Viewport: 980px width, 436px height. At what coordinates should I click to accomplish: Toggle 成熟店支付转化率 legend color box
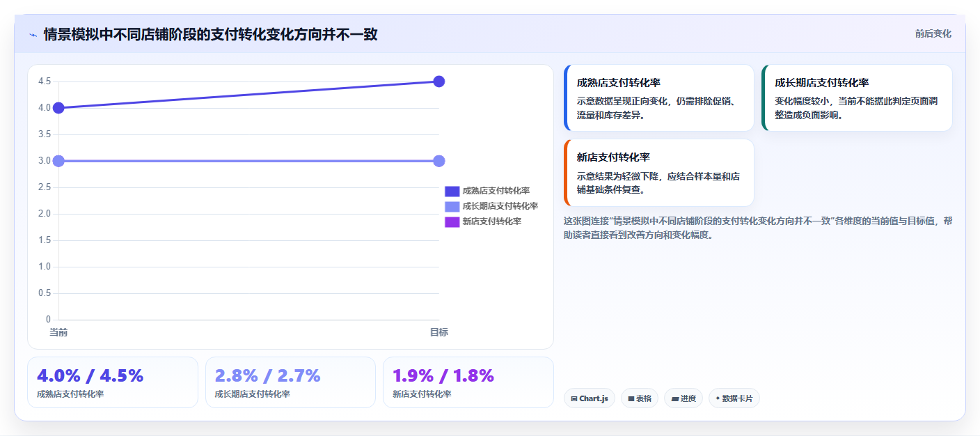click(x=452, y=191)
